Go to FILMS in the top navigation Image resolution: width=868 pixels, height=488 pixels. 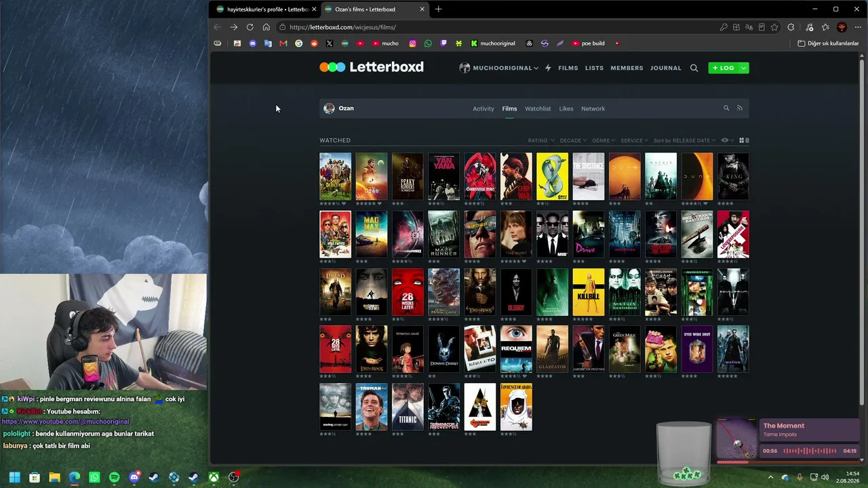568,68
